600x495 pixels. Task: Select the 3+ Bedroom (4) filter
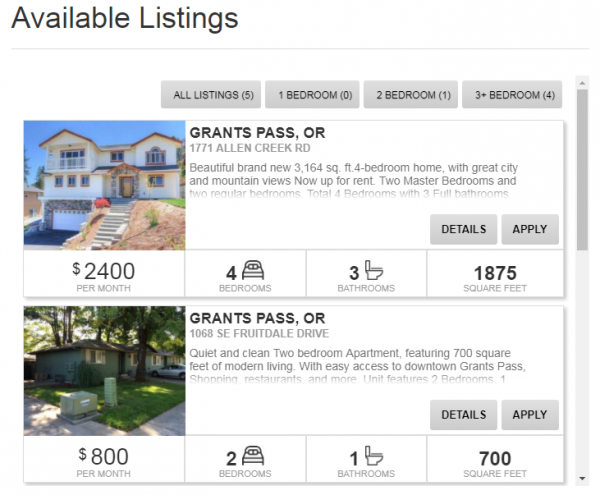(x=514, y=95)
